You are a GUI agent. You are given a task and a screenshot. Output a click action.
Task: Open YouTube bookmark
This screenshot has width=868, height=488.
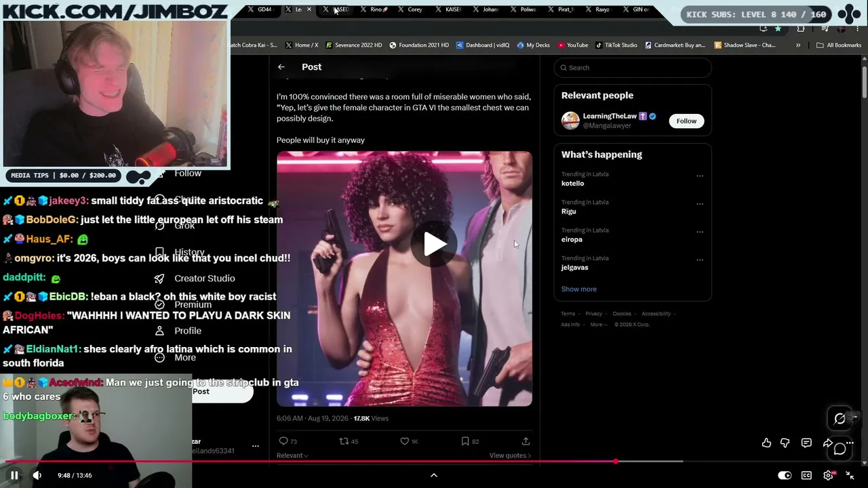pyautogui.click(x=573, y=45)
